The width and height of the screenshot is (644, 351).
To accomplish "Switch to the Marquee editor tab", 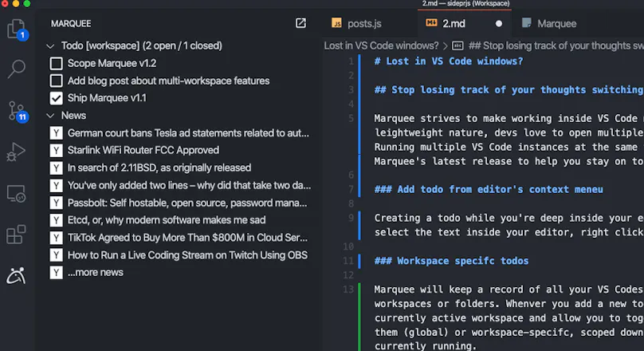I will point(549,23).
